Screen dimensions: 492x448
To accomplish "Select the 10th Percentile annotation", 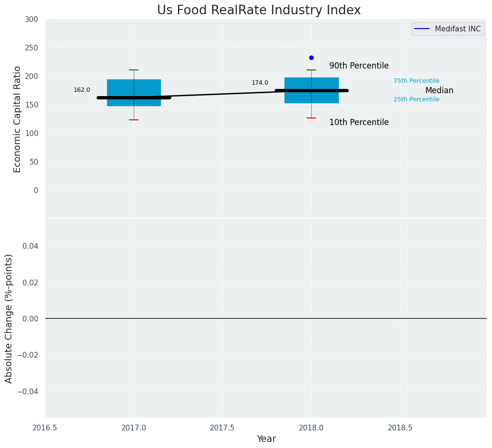I will tap(359, 122).
